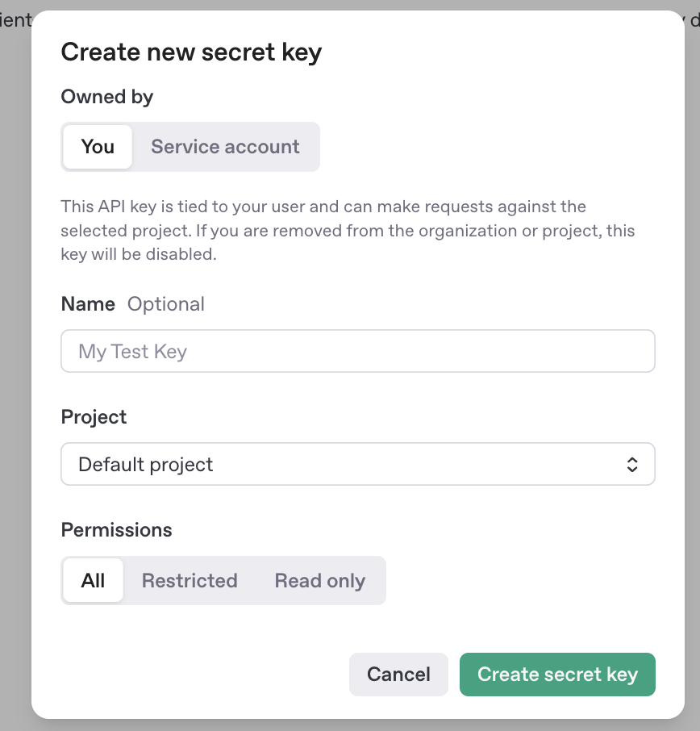The height and width of the screenshot is (731, 700).
Task: Click the "Create new secret key" heading
Action: coord(191,52)
